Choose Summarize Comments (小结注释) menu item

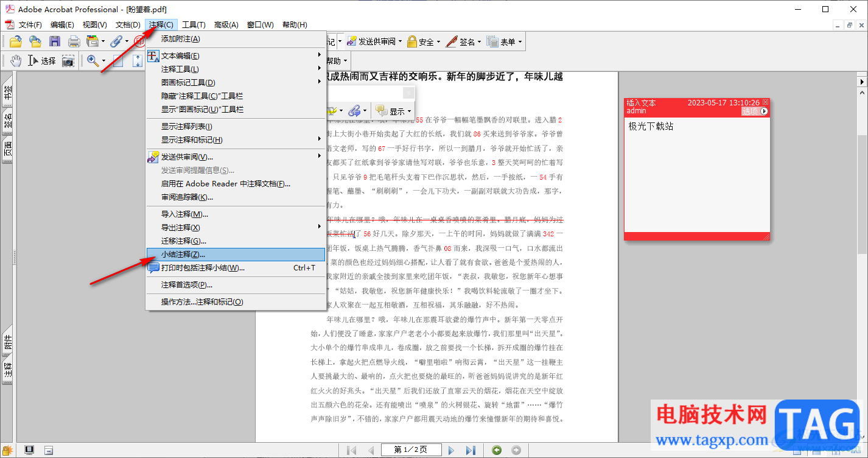236,255
